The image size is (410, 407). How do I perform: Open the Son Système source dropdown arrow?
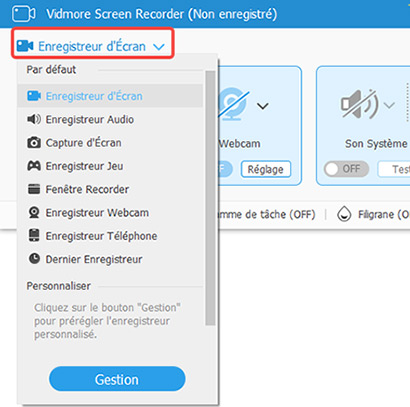point(389,105)
